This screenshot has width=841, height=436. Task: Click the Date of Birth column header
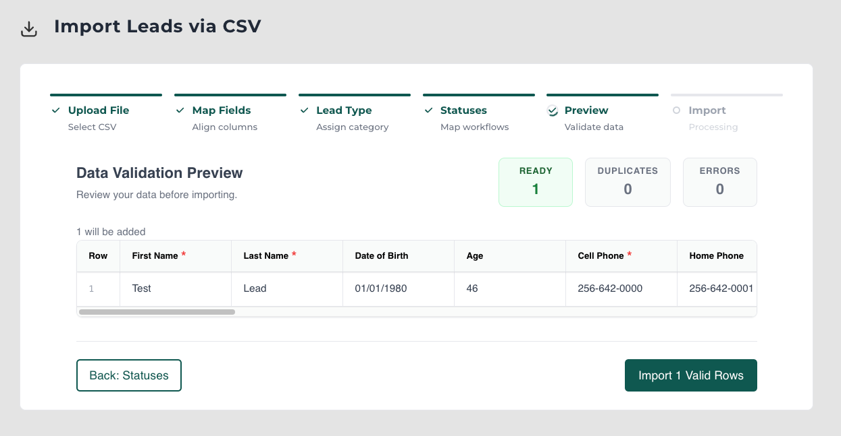(399, 256)
